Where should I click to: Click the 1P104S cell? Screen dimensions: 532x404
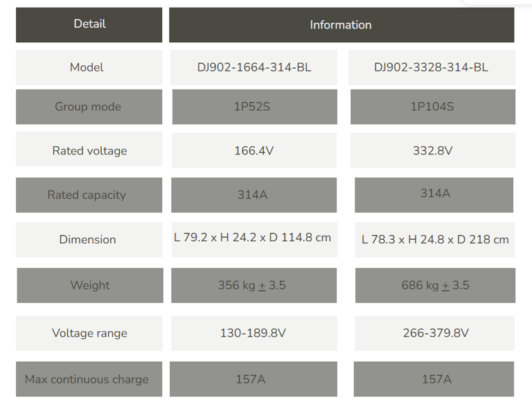[432, 107]
